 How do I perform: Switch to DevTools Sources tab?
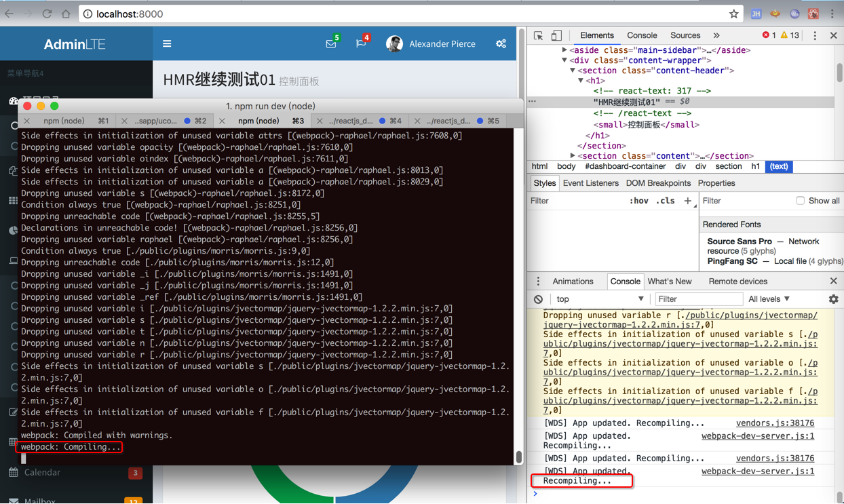tap(685, 35)
